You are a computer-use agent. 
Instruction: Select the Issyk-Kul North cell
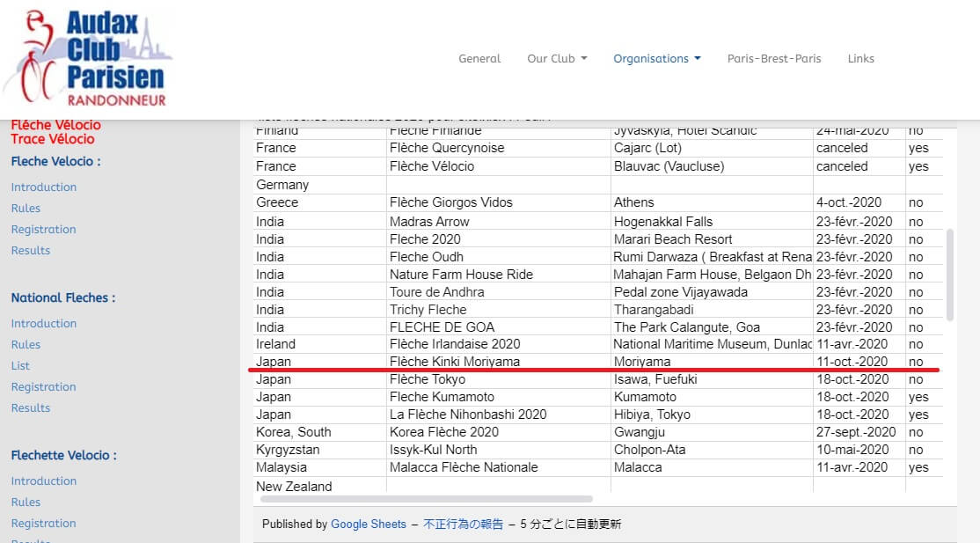click(499, 449)
